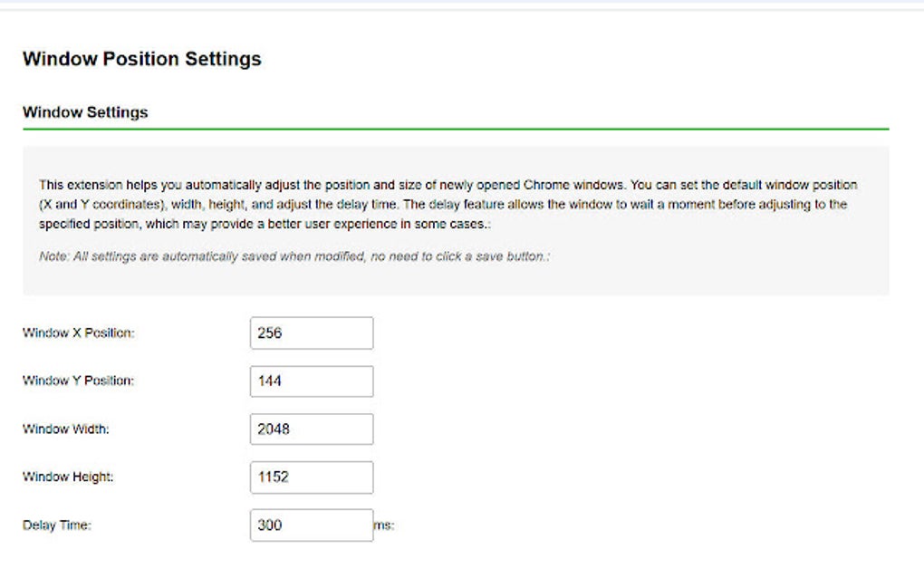Click into the Window Height field

311,477
